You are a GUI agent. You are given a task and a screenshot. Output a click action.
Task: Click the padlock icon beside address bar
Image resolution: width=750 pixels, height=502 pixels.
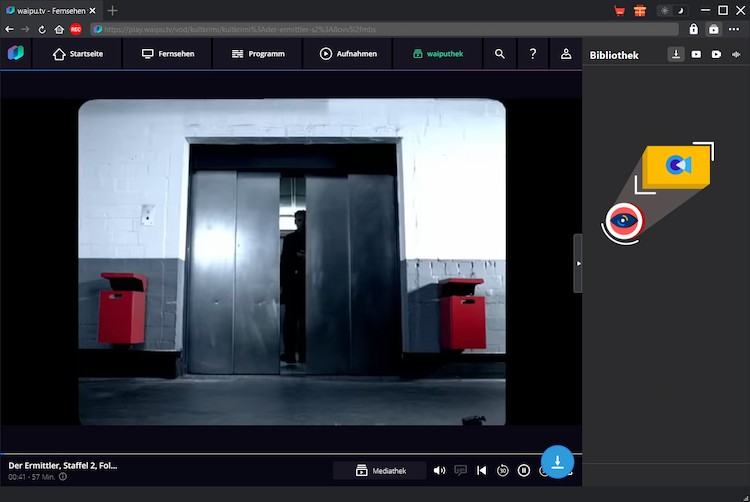[694, 29]
